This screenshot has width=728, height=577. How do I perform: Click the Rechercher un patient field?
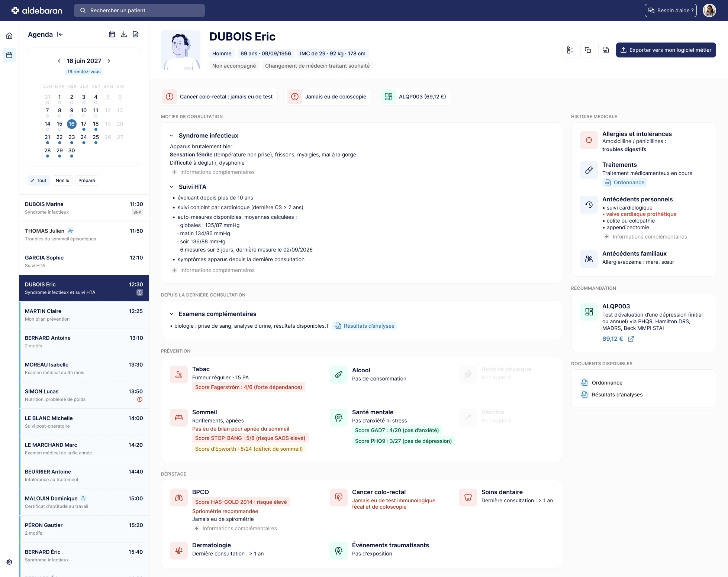(x=139, y=10)
